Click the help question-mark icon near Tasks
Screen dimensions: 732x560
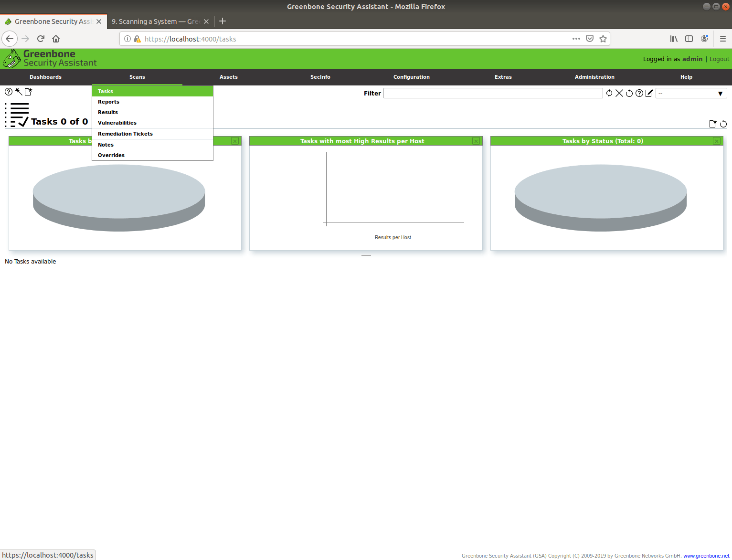(9, 92)
